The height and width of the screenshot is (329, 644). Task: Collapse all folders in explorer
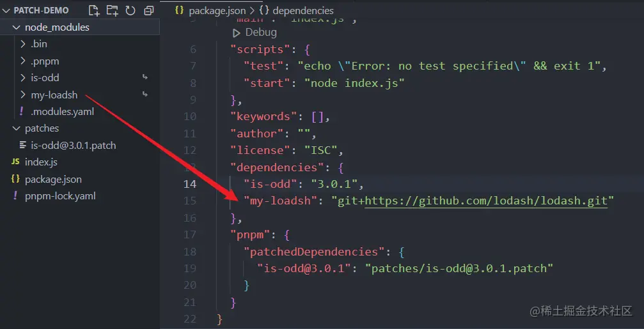click(x=148, y=11)
